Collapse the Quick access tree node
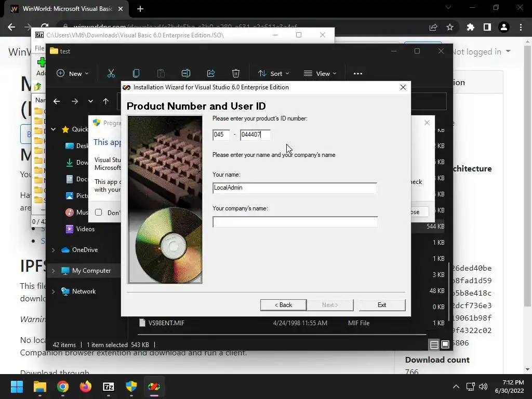Screen dimensions: 532x399 point(54,129)
